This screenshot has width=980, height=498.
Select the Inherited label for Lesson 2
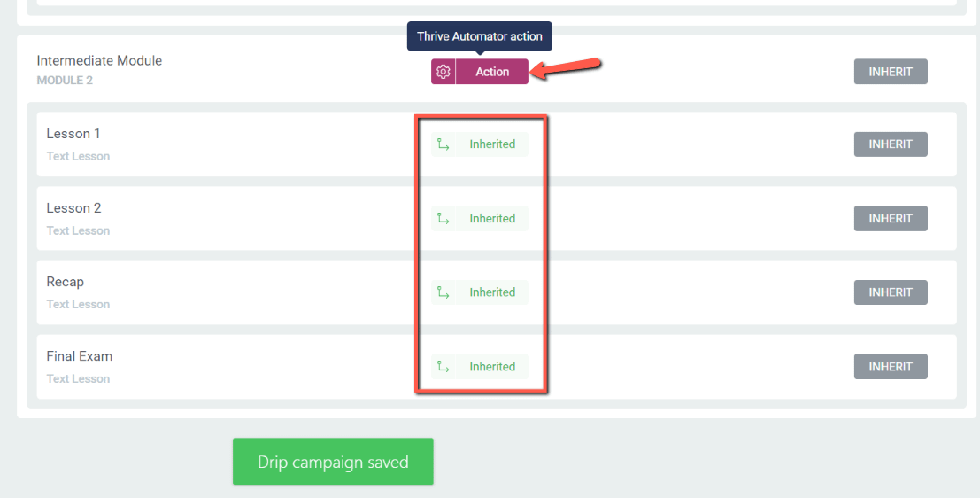point(492,218)
